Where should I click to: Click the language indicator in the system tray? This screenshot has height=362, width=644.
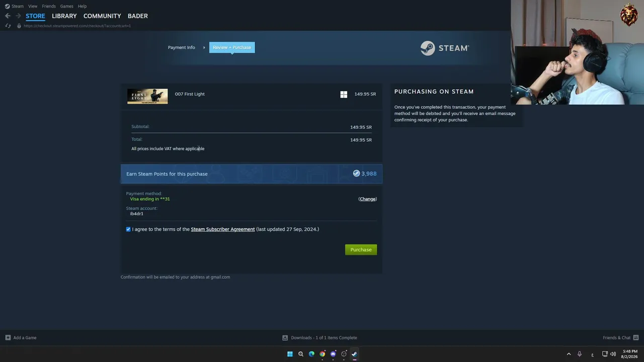[592, 354]
